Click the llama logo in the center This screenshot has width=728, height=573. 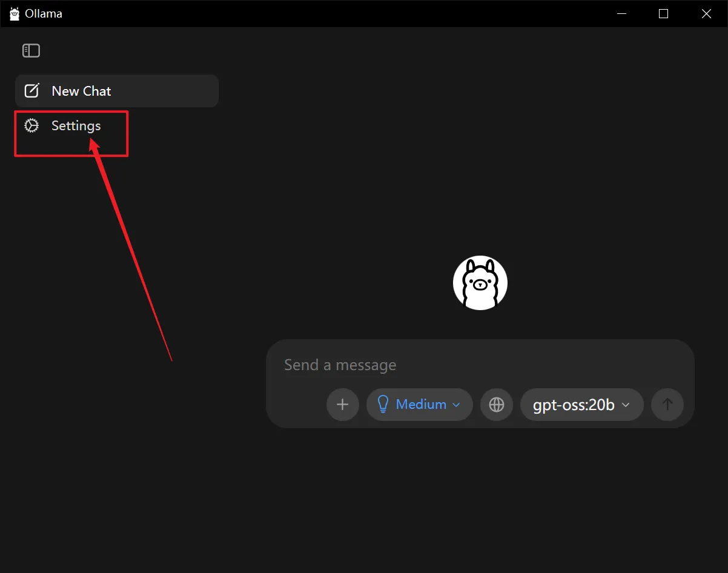click(480, 283)
